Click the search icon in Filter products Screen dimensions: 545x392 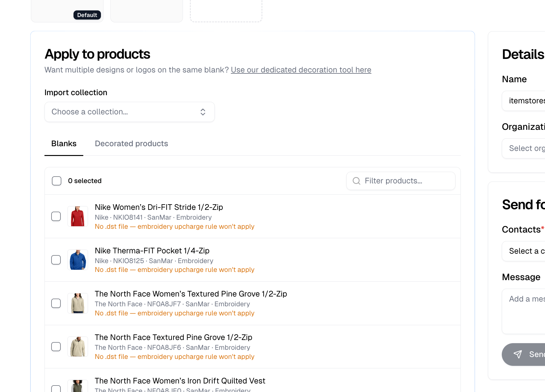356,181
